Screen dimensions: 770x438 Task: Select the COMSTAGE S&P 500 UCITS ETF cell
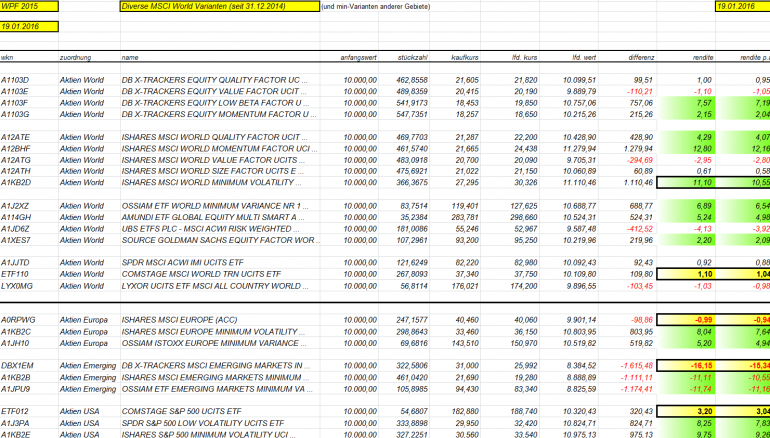(x=220, y=411)
